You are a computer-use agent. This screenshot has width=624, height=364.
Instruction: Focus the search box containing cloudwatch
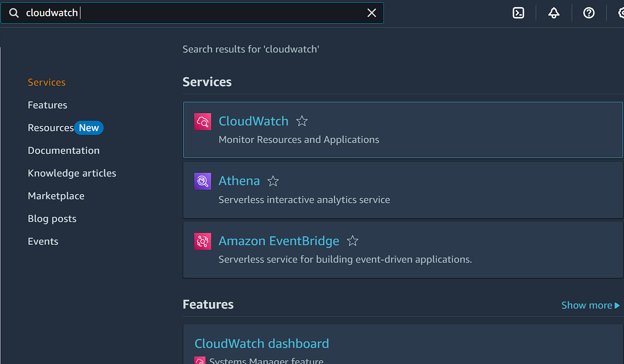[x=192, y=13]
